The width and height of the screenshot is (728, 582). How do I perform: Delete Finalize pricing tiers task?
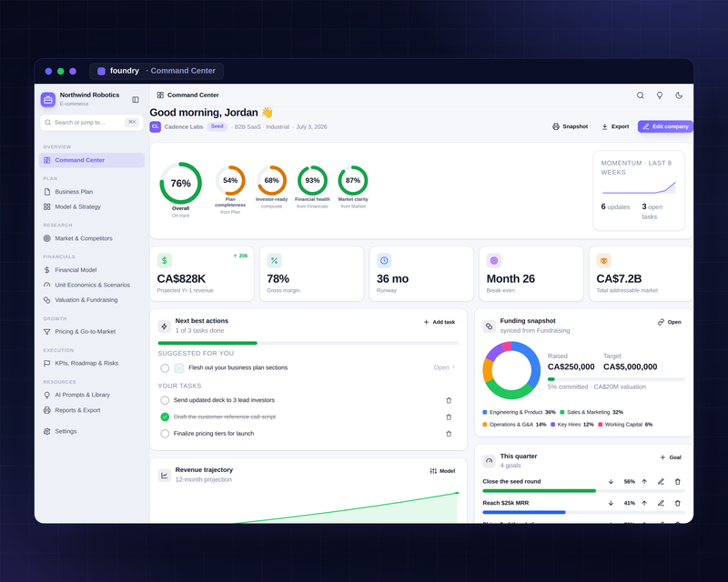pos(449,434)
